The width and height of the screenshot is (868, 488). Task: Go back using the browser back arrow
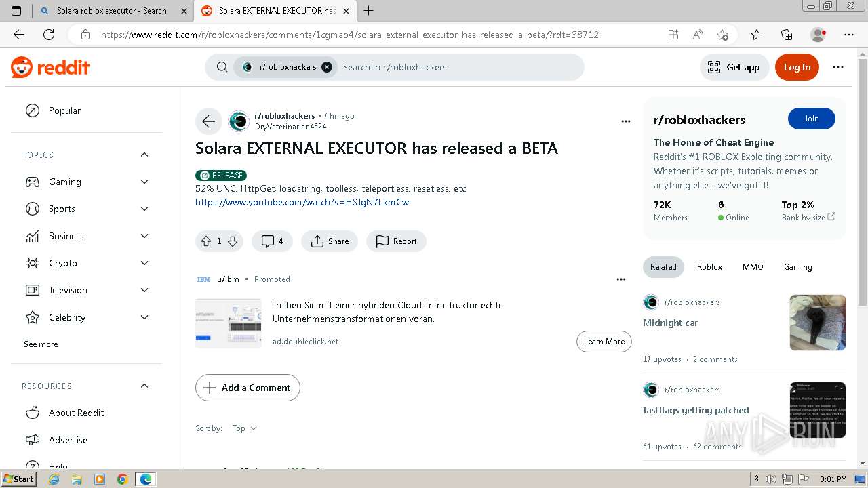pos(19,35)
